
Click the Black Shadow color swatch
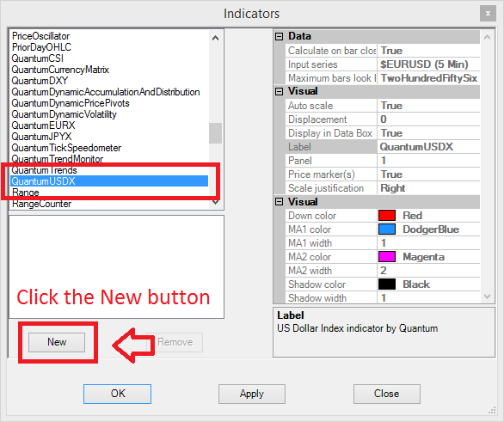(x=387, y=284)
